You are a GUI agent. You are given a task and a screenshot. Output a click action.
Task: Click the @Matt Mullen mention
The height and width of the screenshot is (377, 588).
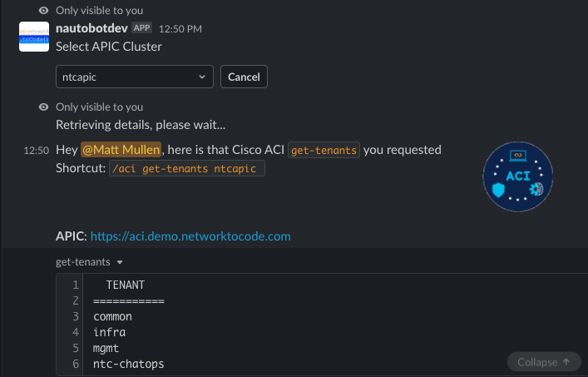121,150
